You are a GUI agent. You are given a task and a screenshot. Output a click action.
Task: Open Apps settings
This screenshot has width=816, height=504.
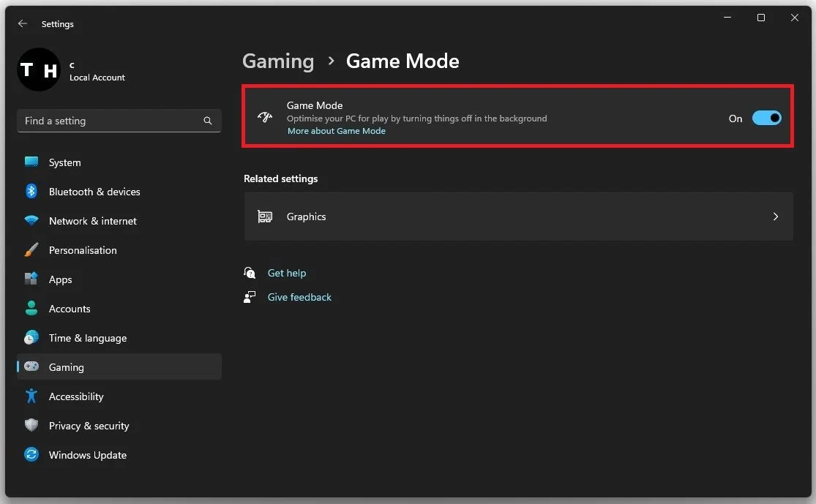coord(60,279)
